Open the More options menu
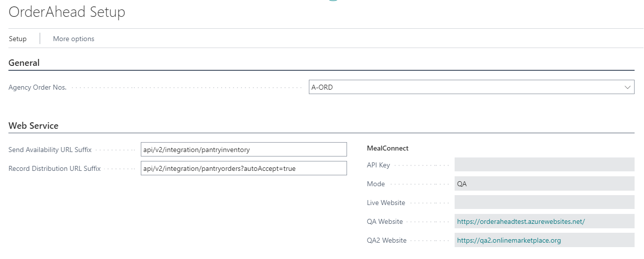This screenshot has width=644, height=259. click(x=73, y=39)
